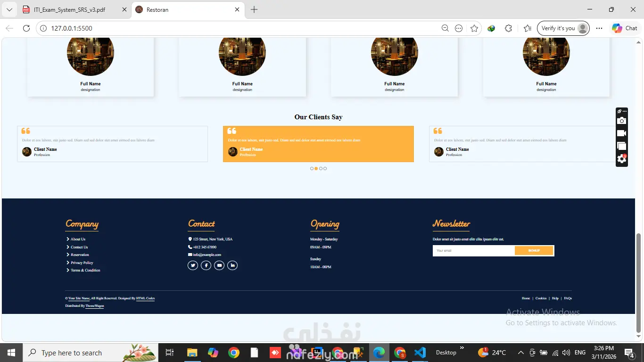The image size is (644, 362).
Task: Open the Contact Us footer link
Action: pyautogui.click(x=79, y=247)
